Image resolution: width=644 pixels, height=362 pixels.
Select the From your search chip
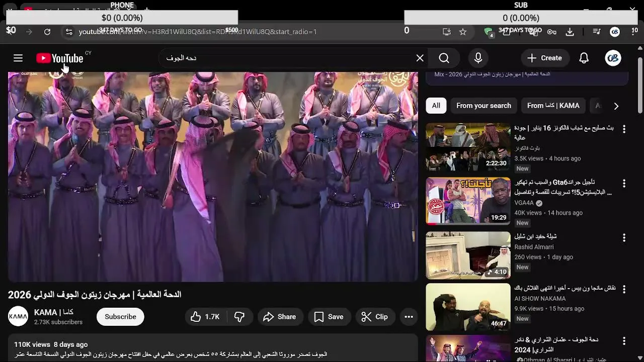(484, 106)
